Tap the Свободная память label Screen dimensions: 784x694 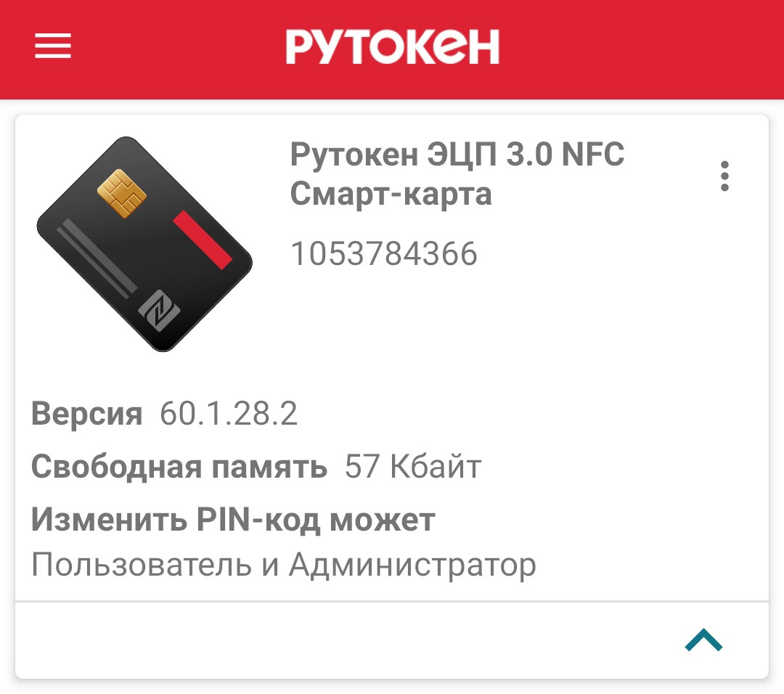pyautogui.click(x=179, y=467)
